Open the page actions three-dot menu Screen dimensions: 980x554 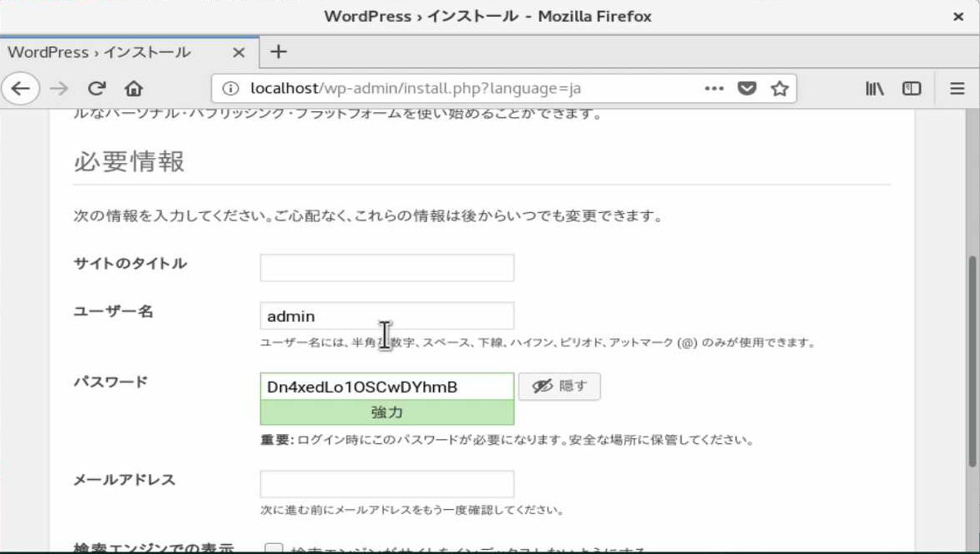714,88
